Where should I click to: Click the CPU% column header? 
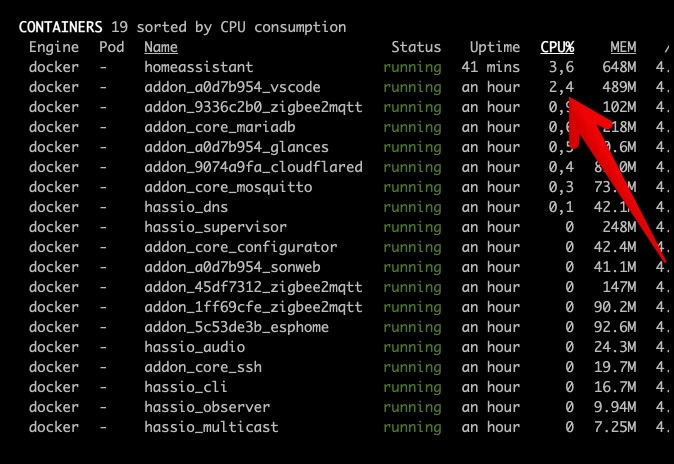pos(557,47)
